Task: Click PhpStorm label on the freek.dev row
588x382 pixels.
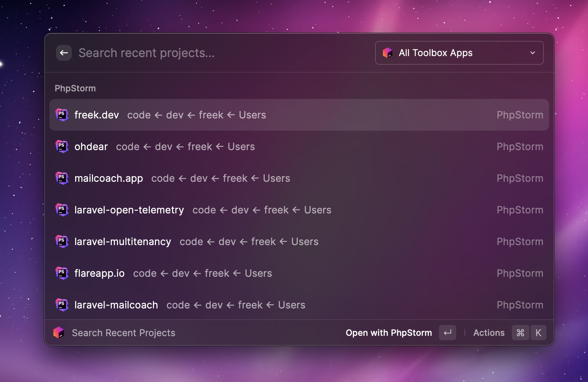Action: 520,115
